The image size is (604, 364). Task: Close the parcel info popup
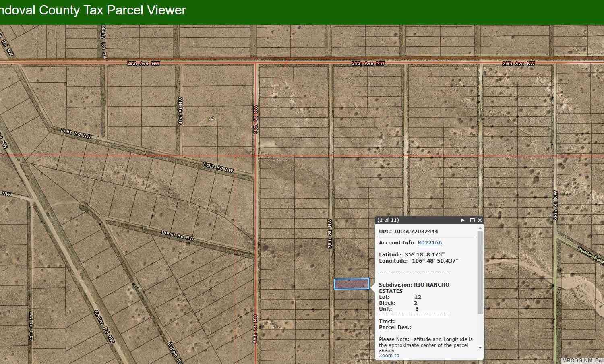click(480, 220)
